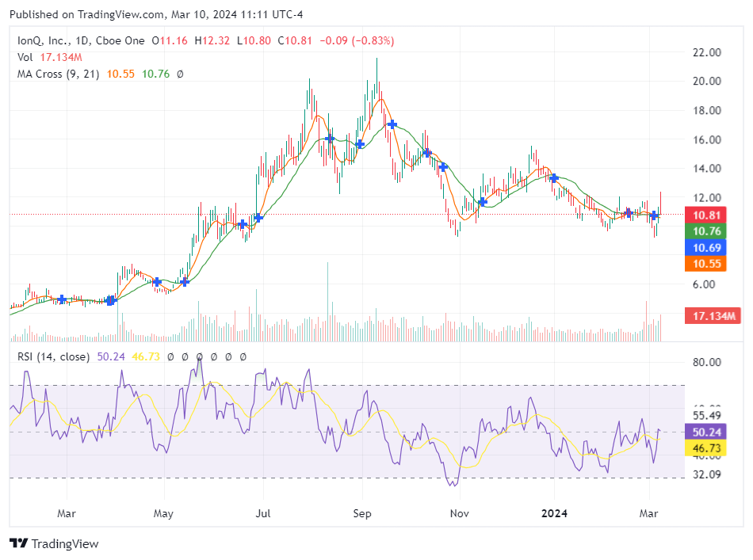
Task: Click the 22.00 level on the price axis
Action: point(706,52)
